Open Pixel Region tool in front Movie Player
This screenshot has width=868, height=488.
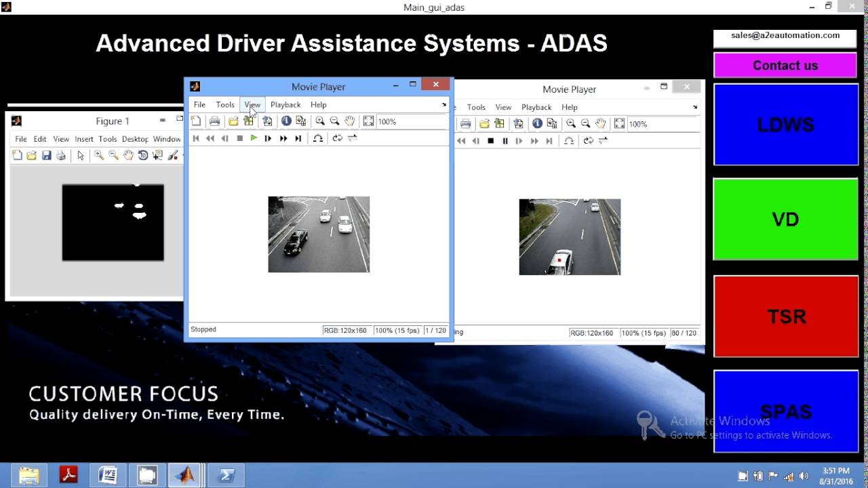coord(301,121)
